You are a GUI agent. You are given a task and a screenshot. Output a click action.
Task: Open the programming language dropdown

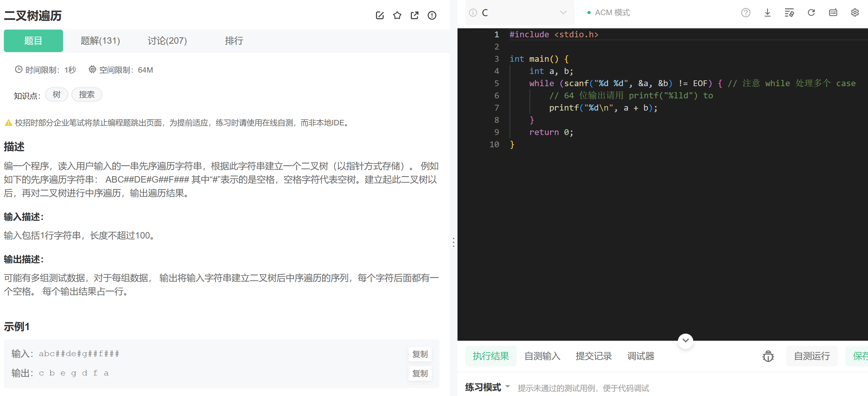coord(519,13)
